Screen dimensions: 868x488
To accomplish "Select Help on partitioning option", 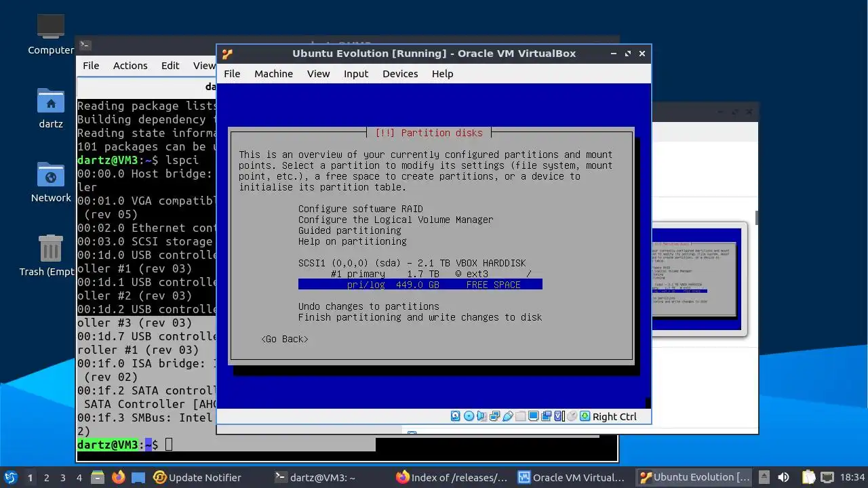I will tap(353, 241).
